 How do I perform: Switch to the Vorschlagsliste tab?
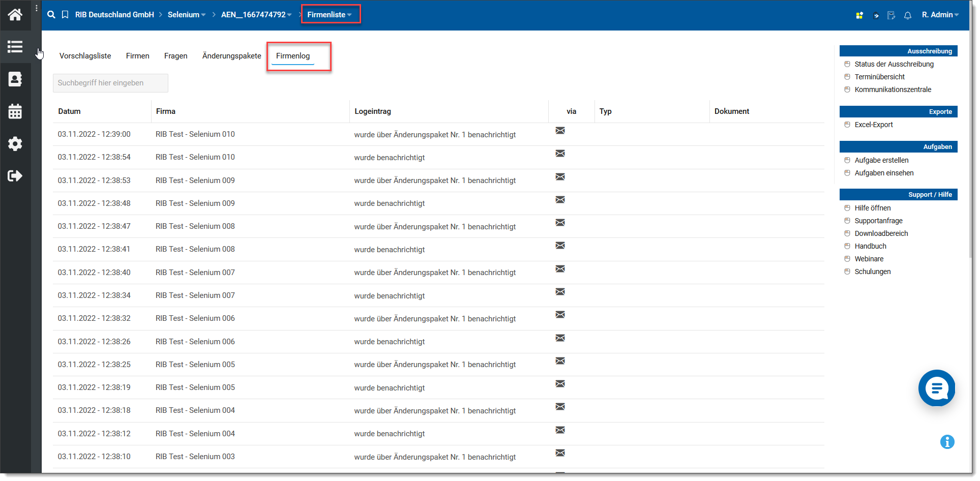pos(85,56)
